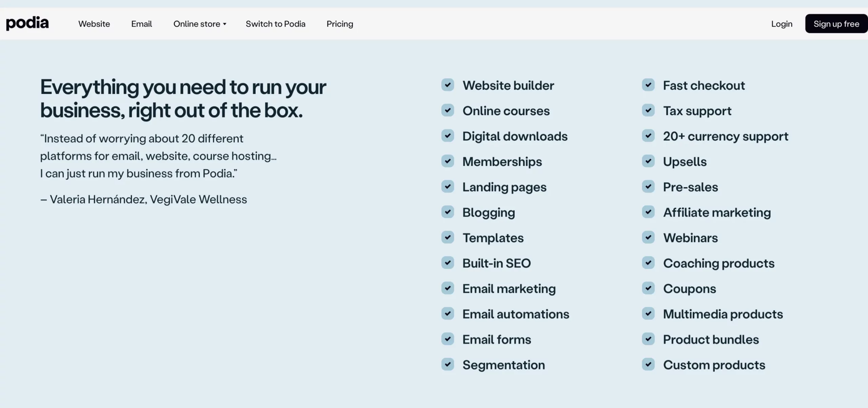Click the Pricing navigation link
This screenshot has height=408, width=868.
[339, 23]
